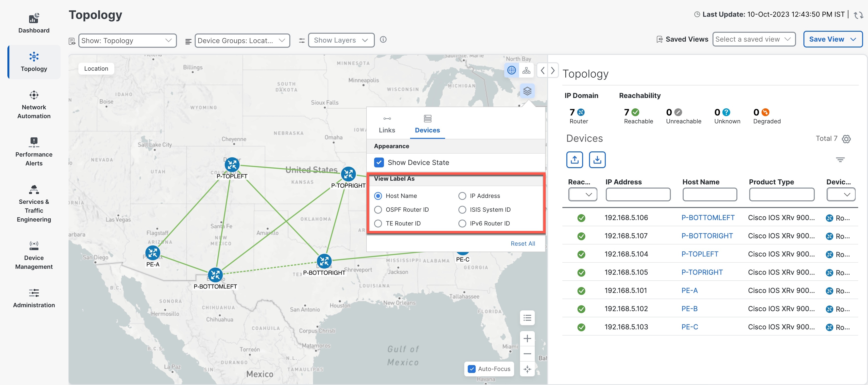Expand the Show: Topology dropdown
Viewport: 868px width, 385px height.
coord(127,40)
